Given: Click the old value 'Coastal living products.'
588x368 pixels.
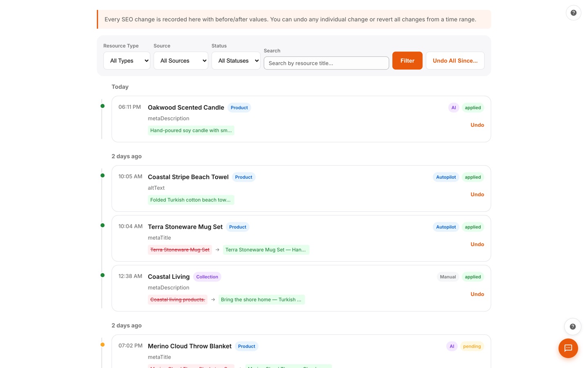Looking at the screenshot, I should point(178,300).
